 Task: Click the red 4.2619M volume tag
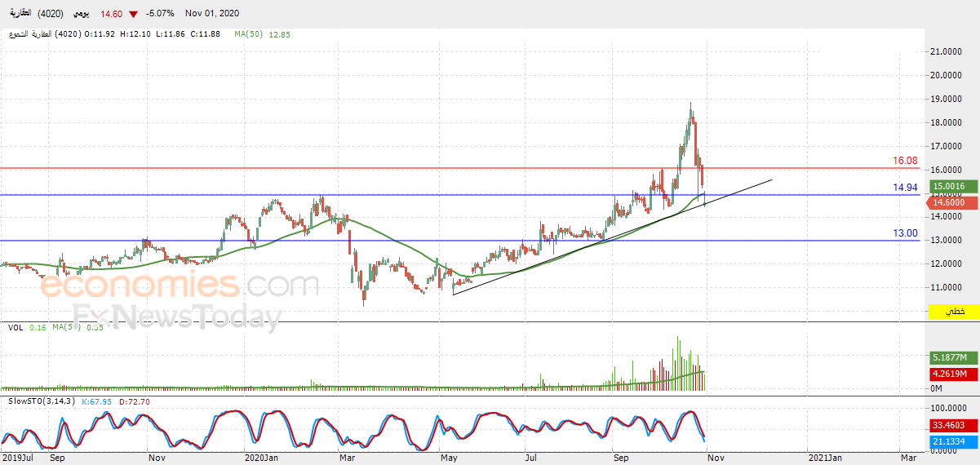click(953, 374)
